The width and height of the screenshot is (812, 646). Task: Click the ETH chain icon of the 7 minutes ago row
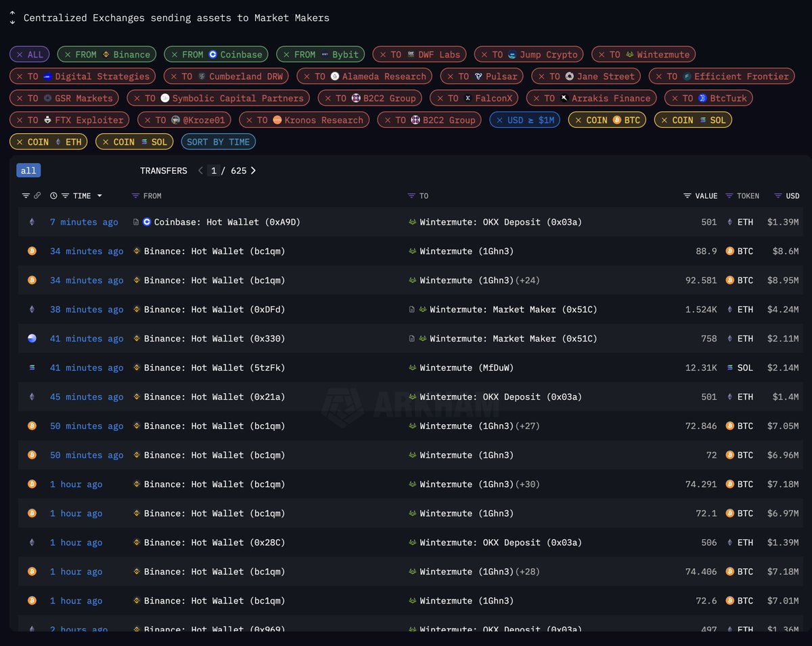[x=31, y=222]
